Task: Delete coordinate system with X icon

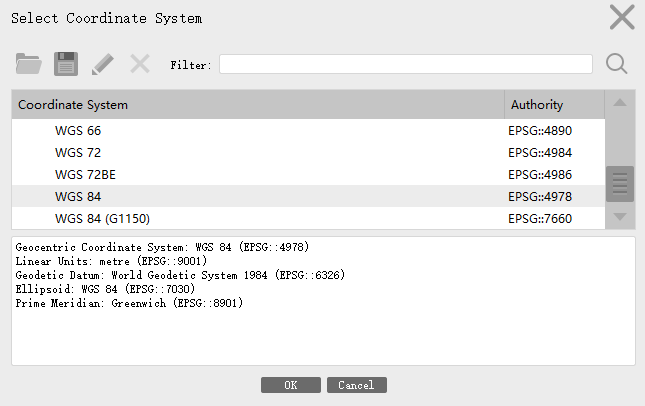Action: pyautogui.click(x=140, y=64)
